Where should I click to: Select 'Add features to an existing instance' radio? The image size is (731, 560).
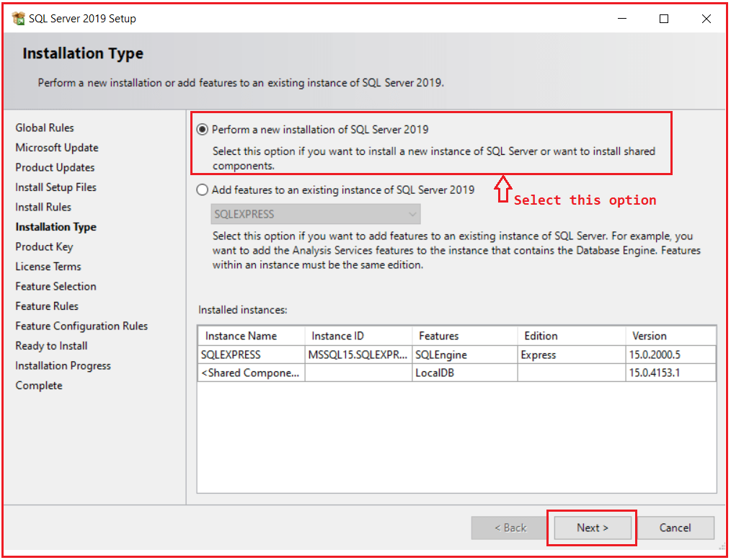[x=203, y=190]
